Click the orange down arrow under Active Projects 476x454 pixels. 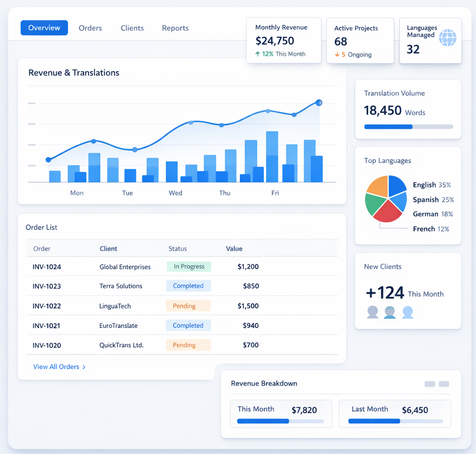pyautogui.click(x=337, y=54)
